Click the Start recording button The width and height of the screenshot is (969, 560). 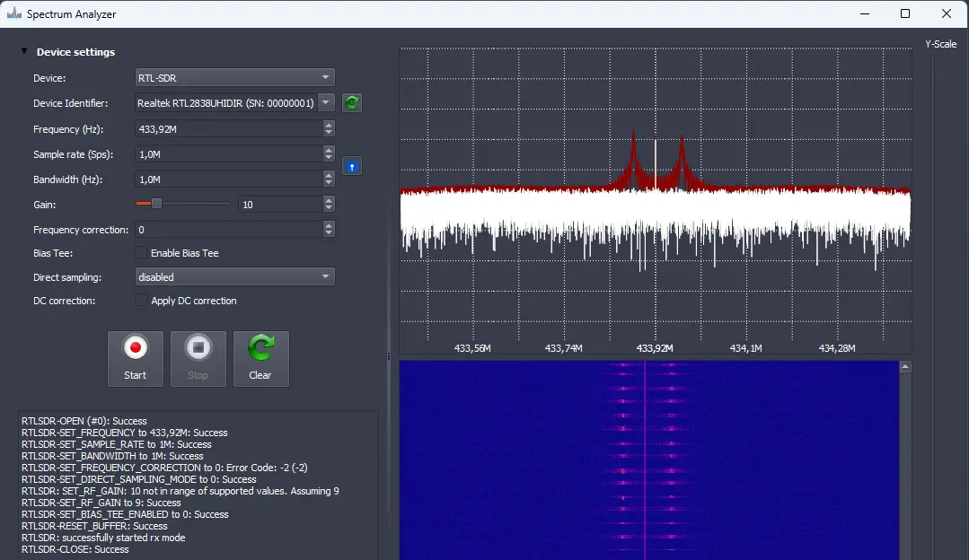click(136, 358)
